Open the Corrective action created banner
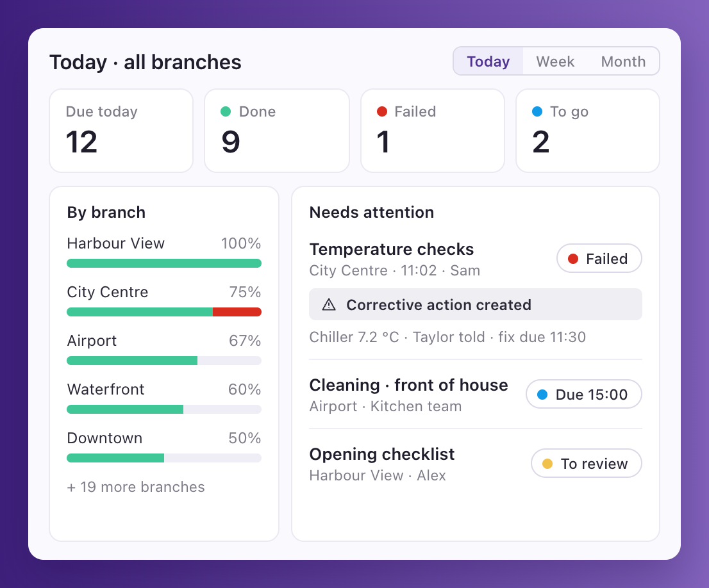 coord(476,304)
